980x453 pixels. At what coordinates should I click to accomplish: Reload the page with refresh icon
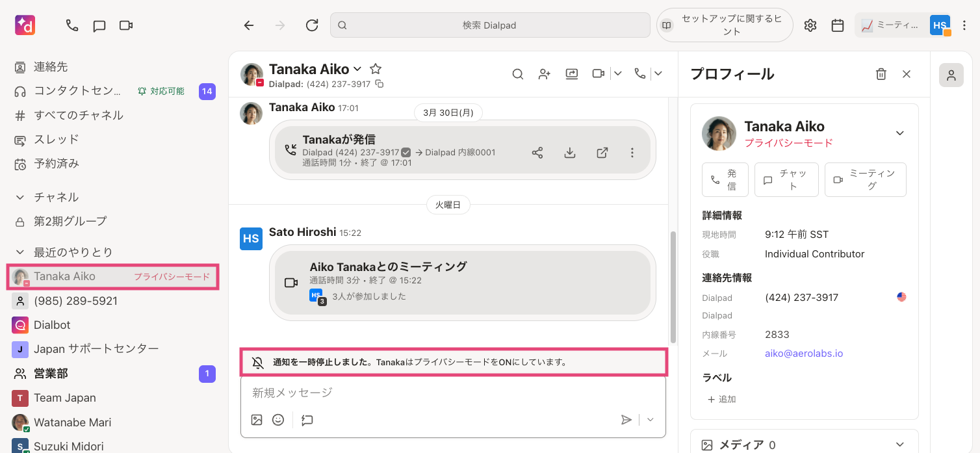[x=312, y=25]
